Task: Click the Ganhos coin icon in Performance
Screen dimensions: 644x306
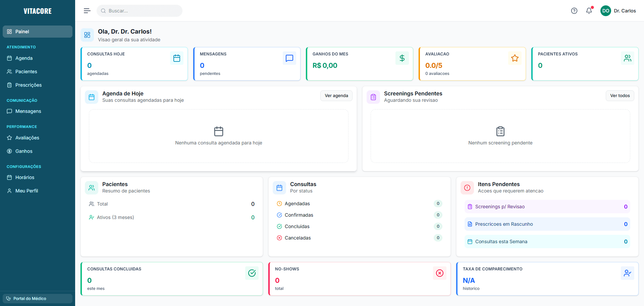Action: click(x=10, y=151)
